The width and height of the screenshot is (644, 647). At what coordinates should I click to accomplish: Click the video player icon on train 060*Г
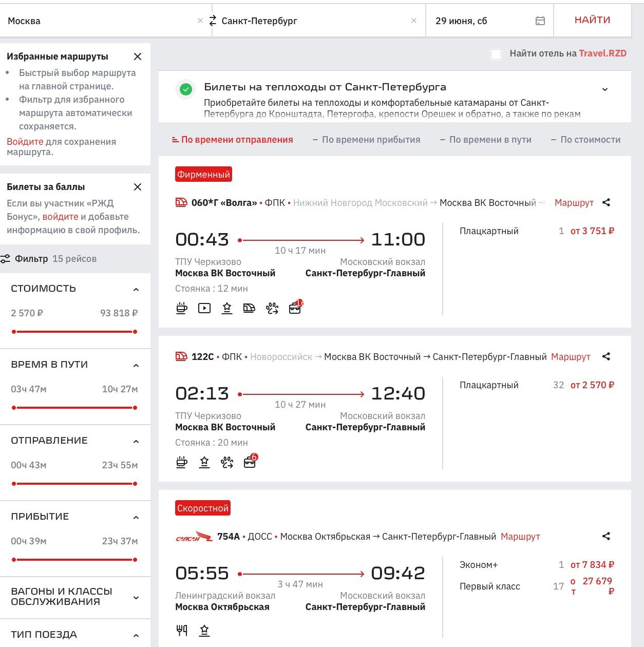(x=204, y=308)
